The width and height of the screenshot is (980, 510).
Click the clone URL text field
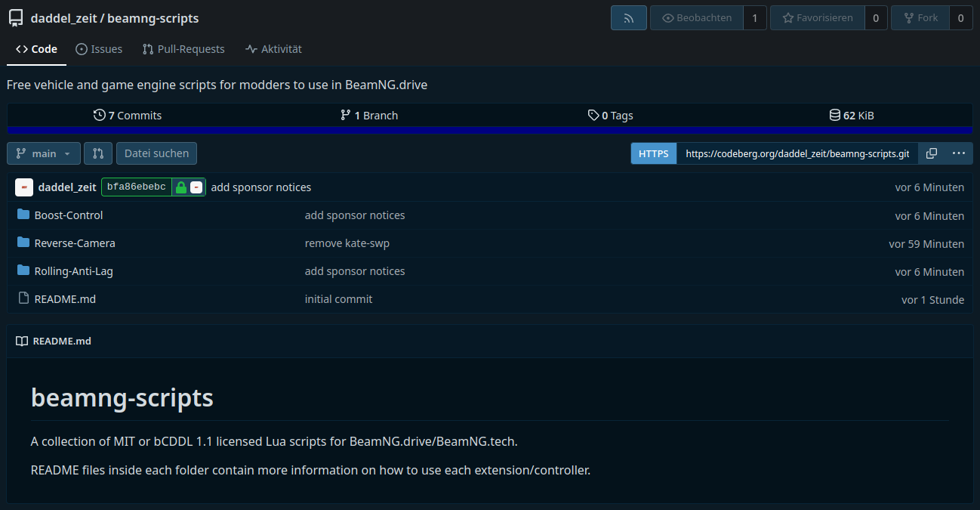click(x=797, y=153)
